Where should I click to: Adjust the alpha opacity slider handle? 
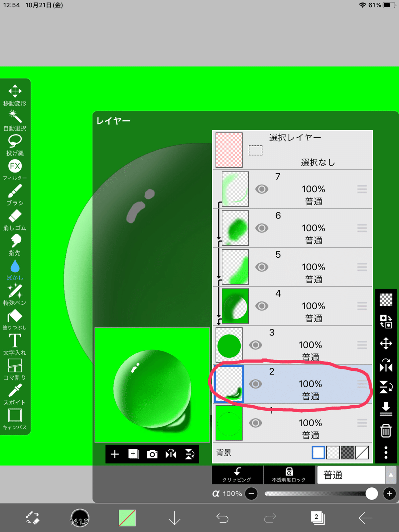pyautogui.click(x=371, y=494)
